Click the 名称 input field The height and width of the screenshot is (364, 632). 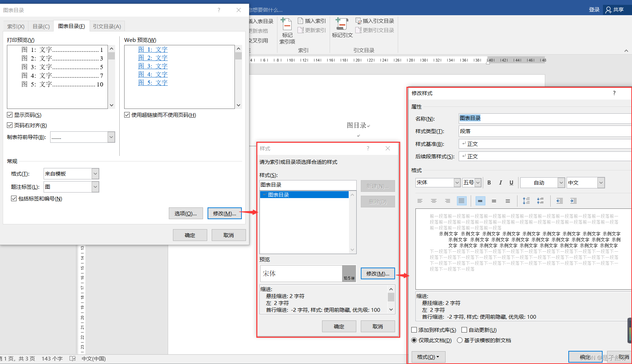click(545, 118)
